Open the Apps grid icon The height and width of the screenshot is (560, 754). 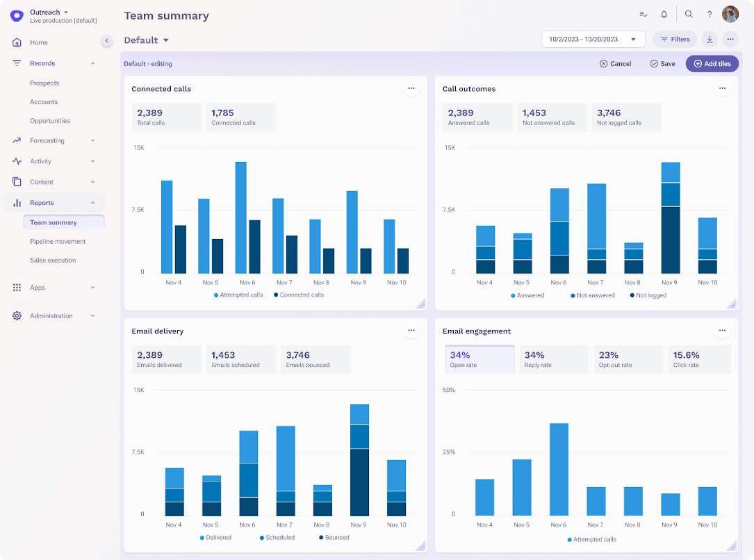point(16,288)
